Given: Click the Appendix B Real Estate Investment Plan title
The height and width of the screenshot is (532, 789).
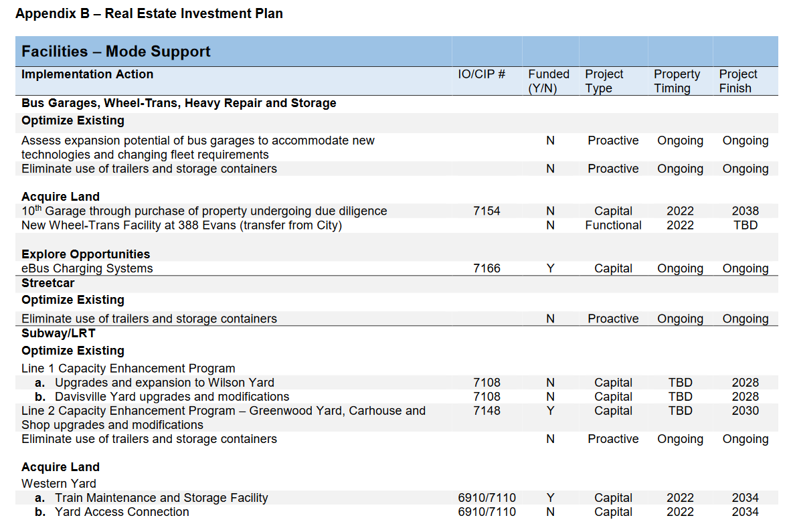Looking at the screenshot, I should pos(149,13).
